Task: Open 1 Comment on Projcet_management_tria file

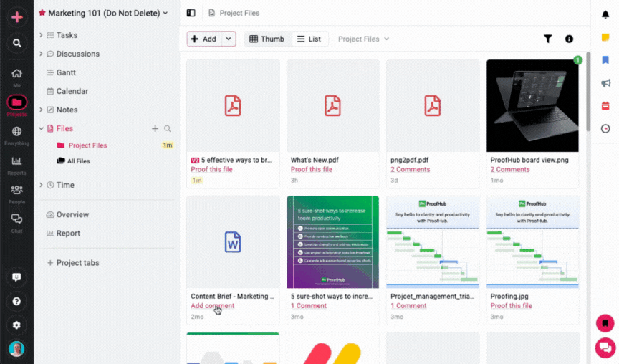Action: [x=408, y=305]
